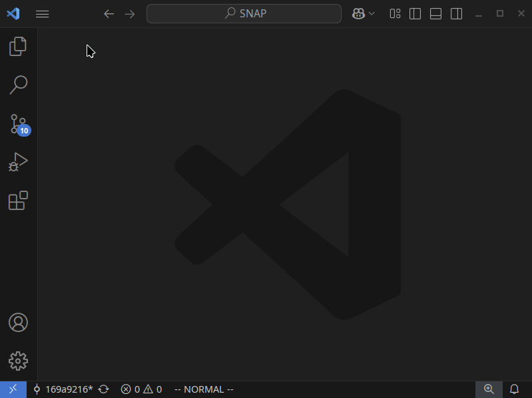
Task: Synchronize changes via the sync icon
Action: coord(103,389)
